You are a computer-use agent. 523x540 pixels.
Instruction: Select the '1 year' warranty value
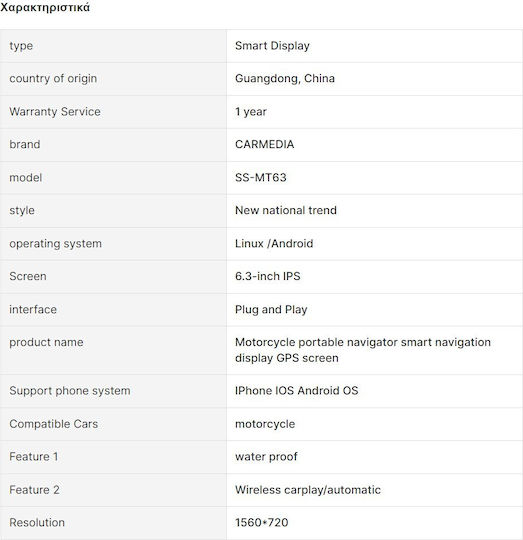pyautogui.click(x=251, y=112)
